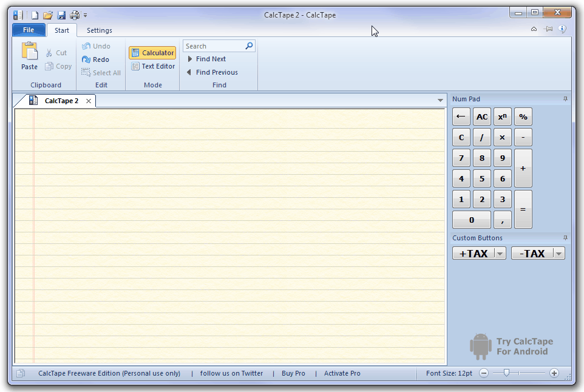Open the document tab list dropdown arrow
The width and height of the screenshot is (584, 392).
pyautogui.click(x=440, y=100)
